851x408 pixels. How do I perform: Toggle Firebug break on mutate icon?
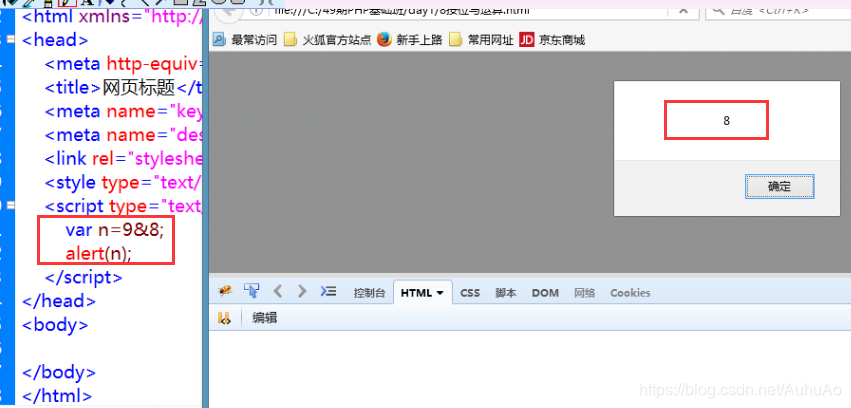(224, 318)
